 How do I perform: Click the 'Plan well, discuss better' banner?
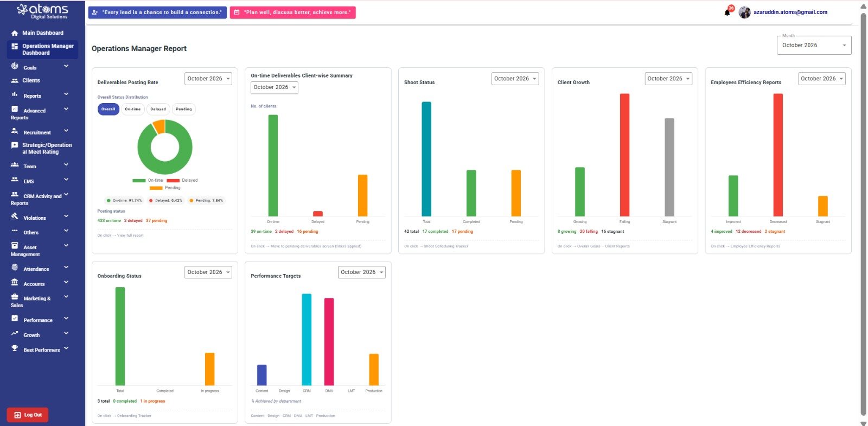(x=293, y=12)
